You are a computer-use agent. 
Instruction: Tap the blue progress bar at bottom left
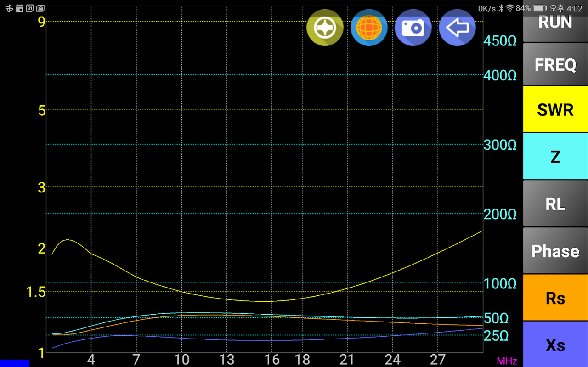(15, 363)
